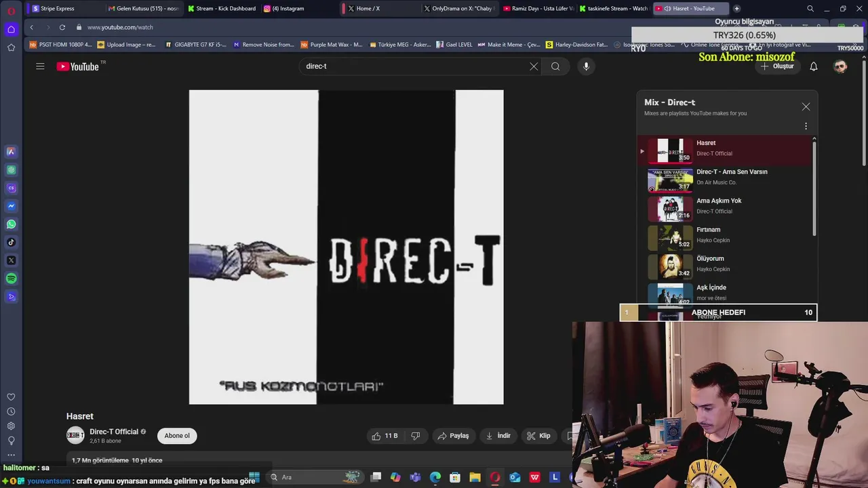Switch to Ramiz Dayı YouTube tab
Viewport: 868px width, 488px height.
(538, 8)
